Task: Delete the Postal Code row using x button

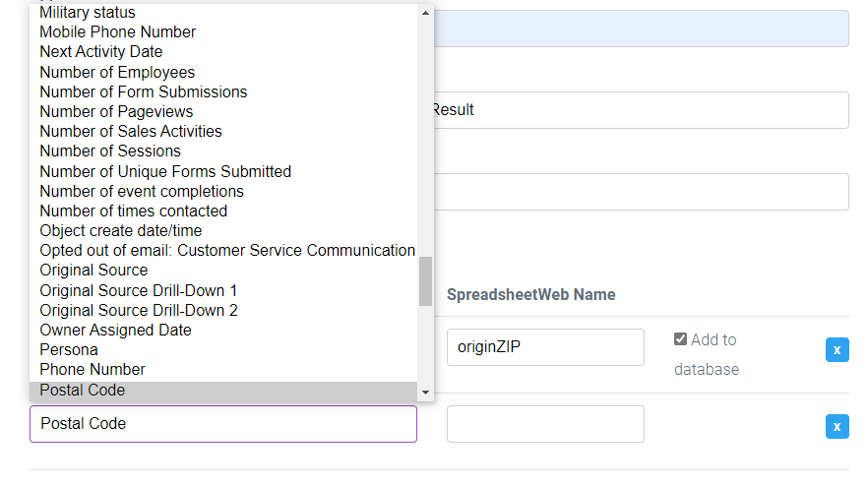Action: point(837,426)
